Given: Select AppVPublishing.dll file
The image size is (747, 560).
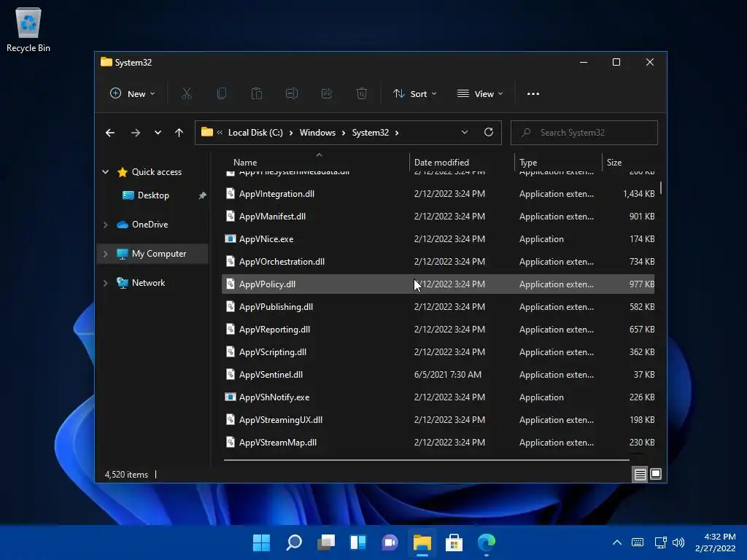Looking at the screenshot, I should [x=438, y=307].
